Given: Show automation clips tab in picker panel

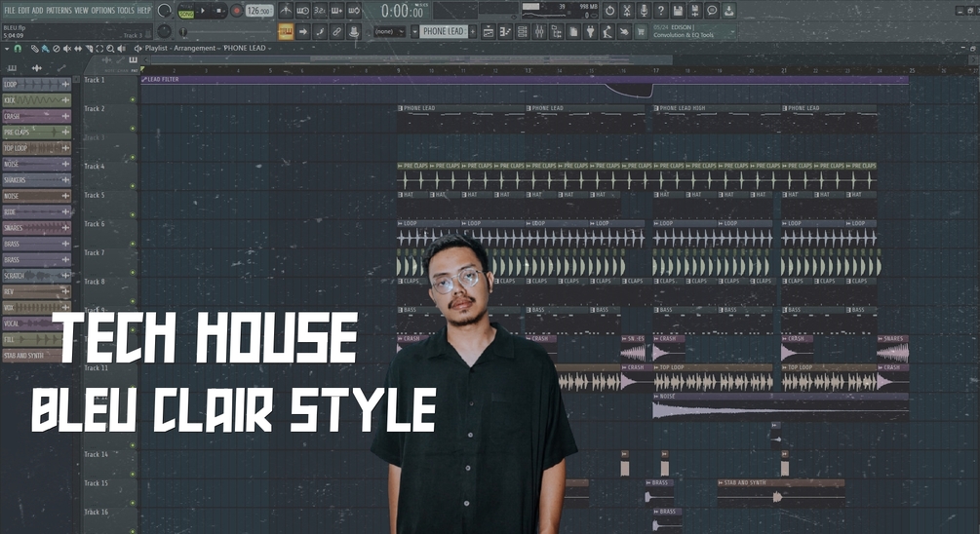Looking at the screenshot, I should pos(61,67).
